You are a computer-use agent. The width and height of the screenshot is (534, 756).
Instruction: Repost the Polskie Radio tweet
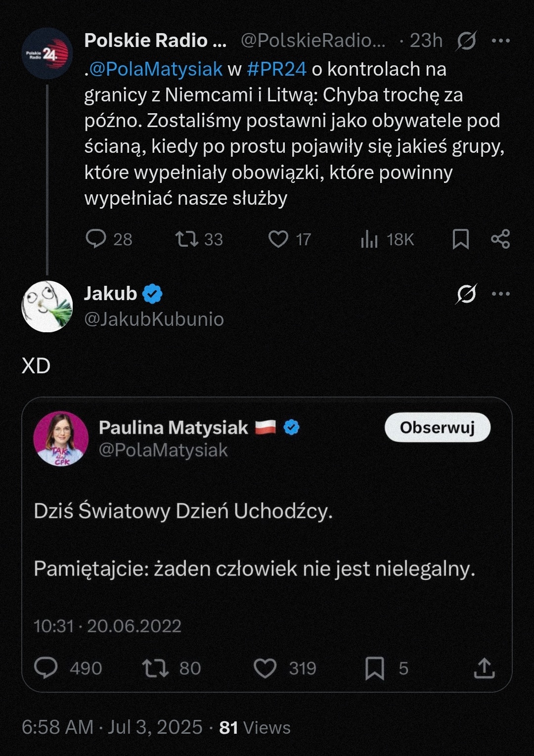187,239
